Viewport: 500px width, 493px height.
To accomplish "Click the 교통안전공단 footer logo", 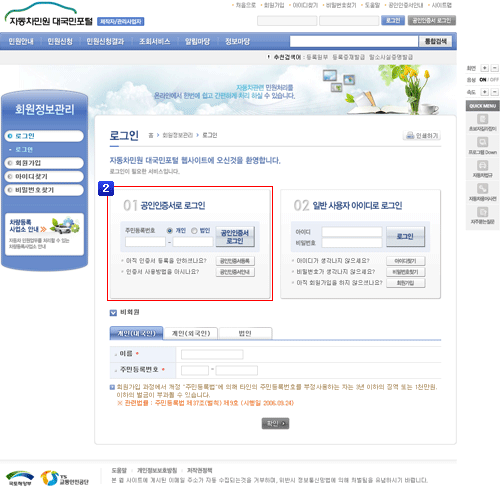I will pos(65,478).
